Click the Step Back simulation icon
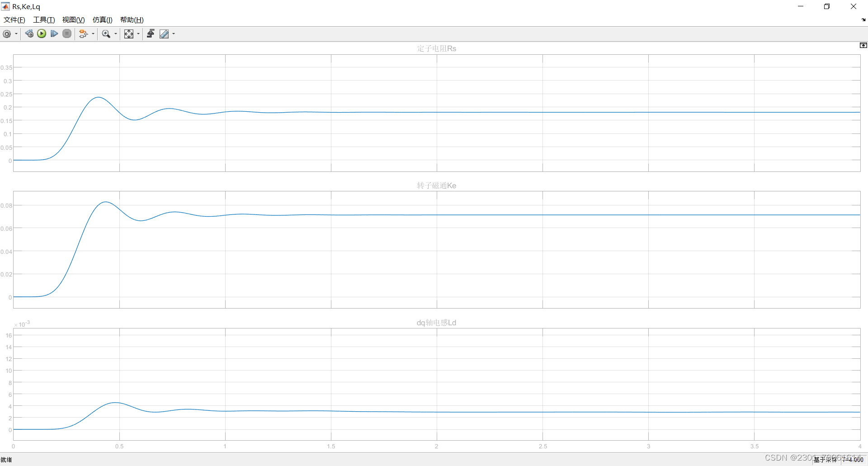Image resolution: width=868 pixels, height=466 pixels. (x=29, y=34)
